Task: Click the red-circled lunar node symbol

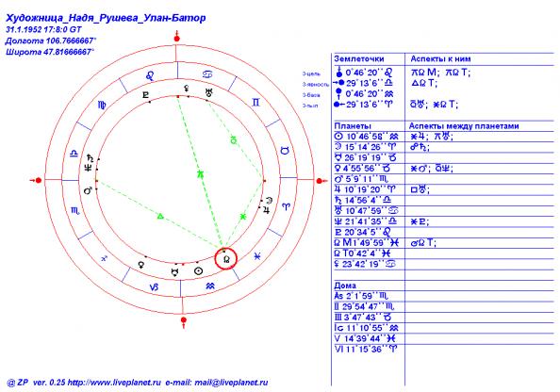Action: point(225,259)
